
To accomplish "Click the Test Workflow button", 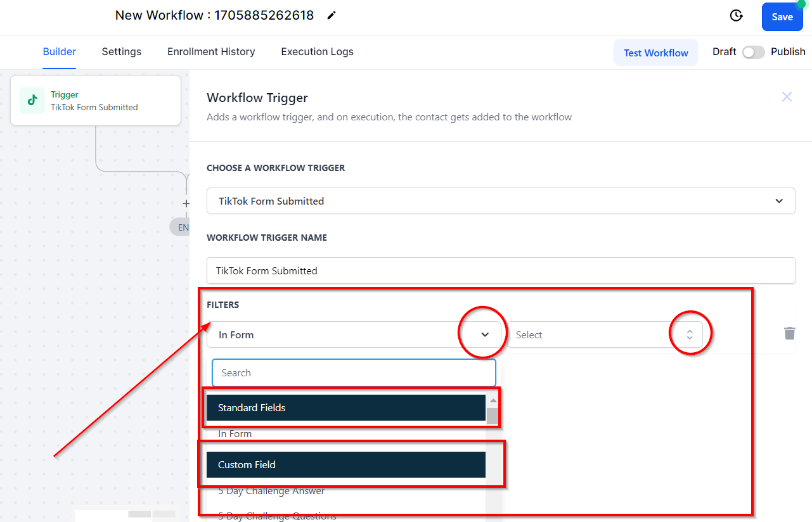I will (x=655, y=53).
